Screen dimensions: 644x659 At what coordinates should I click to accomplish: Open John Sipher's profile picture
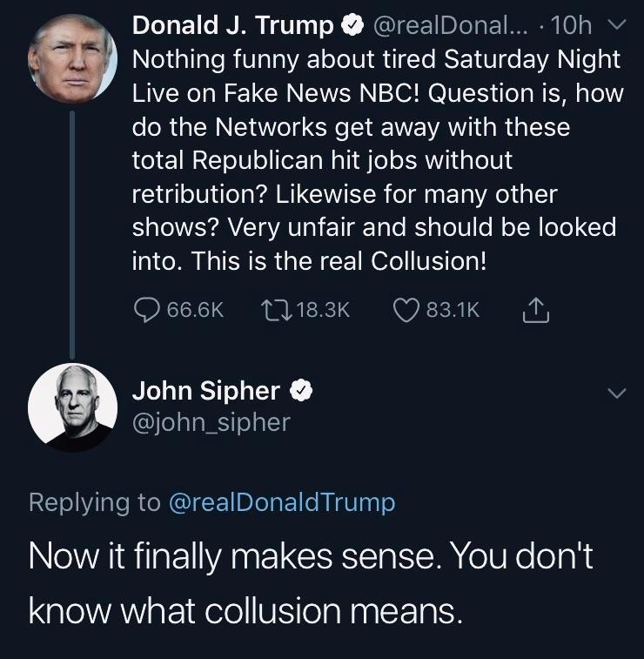tap(72, 407)
